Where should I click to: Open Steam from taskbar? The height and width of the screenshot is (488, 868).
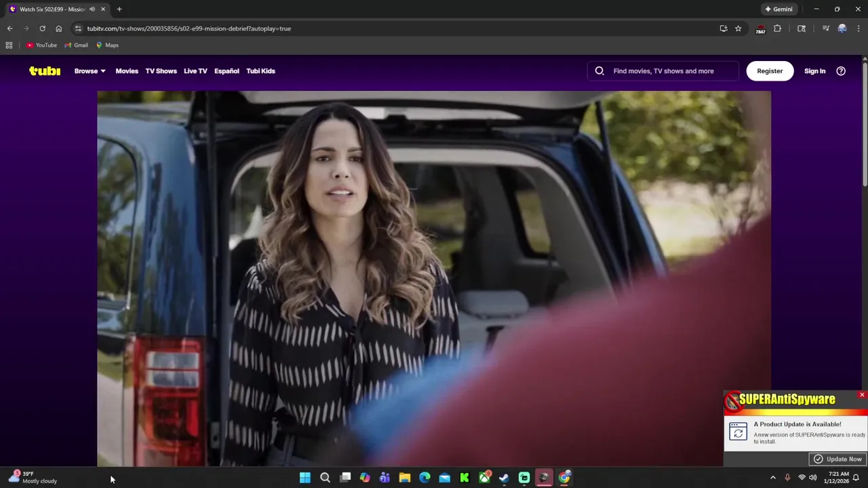tap(504, 478)
